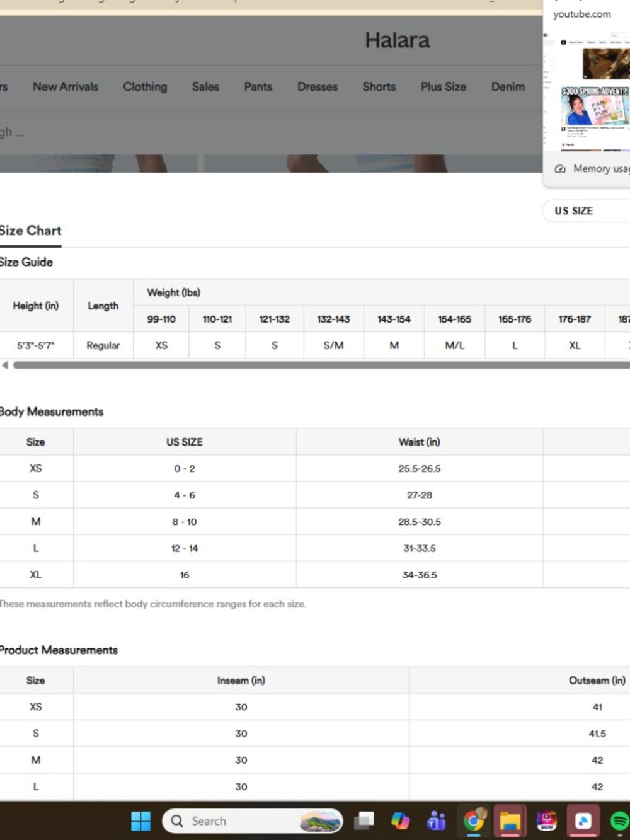The height and width of the screenshot is (840, 630).
Task: Click the size guide horizontal scrollbar
Action: [x=321, y=365]
